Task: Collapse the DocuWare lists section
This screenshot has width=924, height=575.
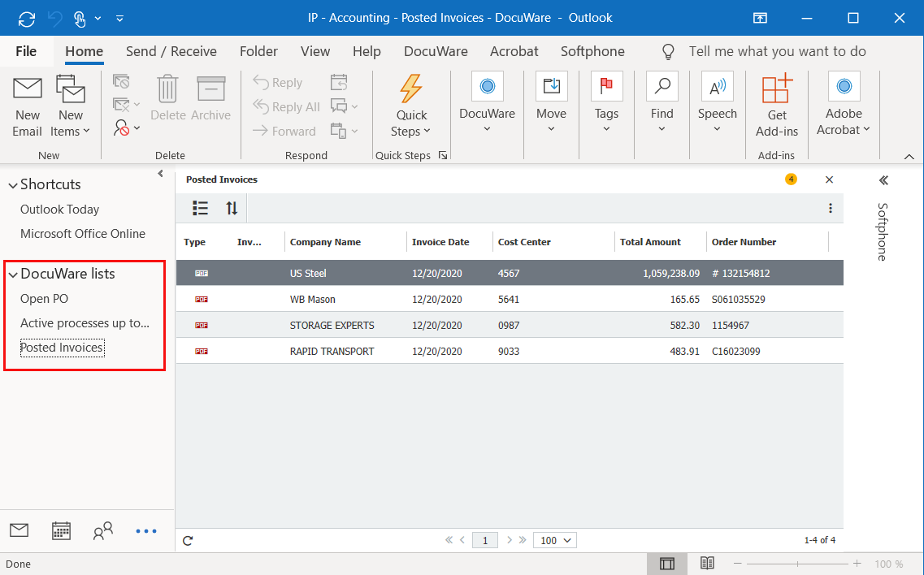Action: click(13, 275)
